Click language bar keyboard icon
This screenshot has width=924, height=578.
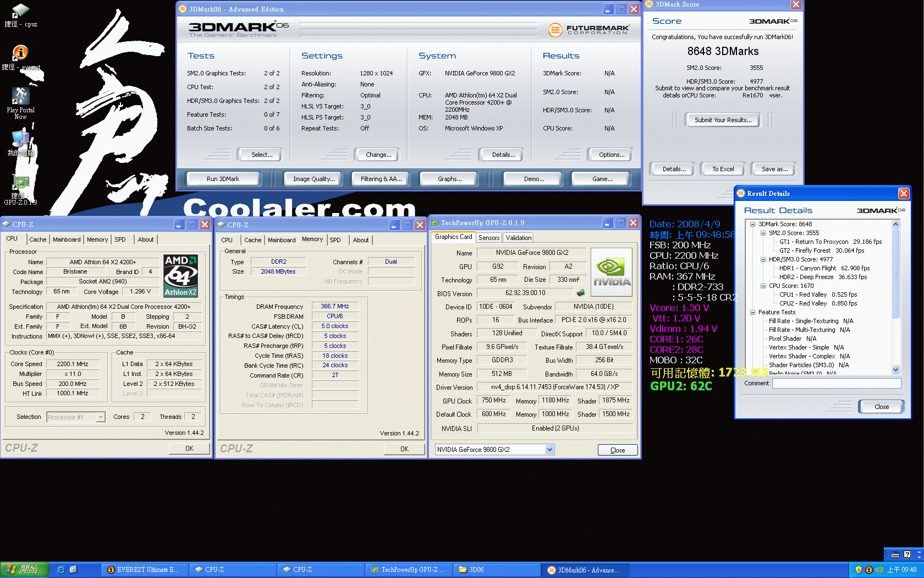(x=895, y=555)
